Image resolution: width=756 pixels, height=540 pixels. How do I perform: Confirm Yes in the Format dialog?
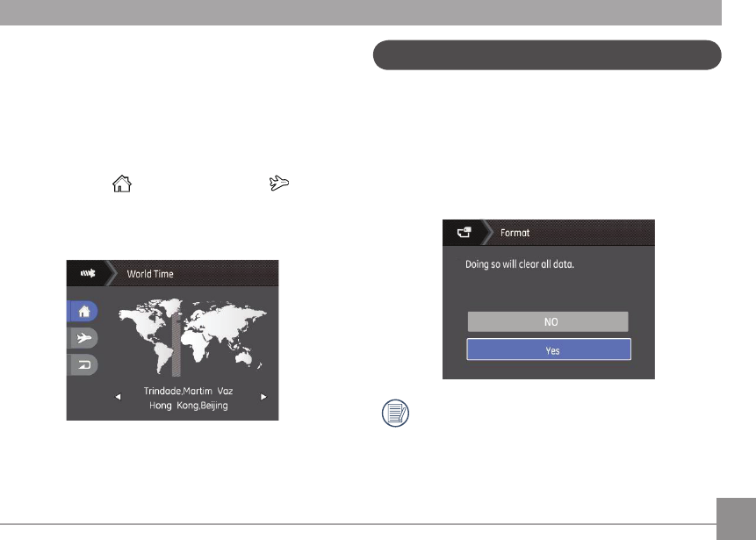[x=549, y=349]
